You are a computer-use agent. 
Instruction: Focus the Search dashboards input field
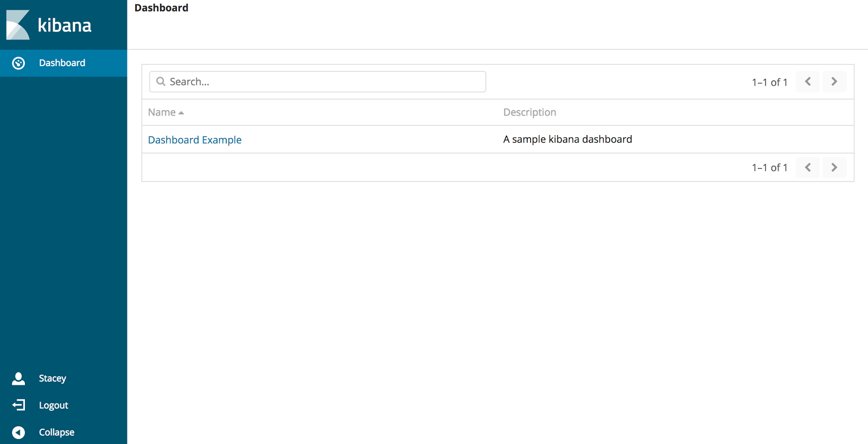tap(325, 82)
